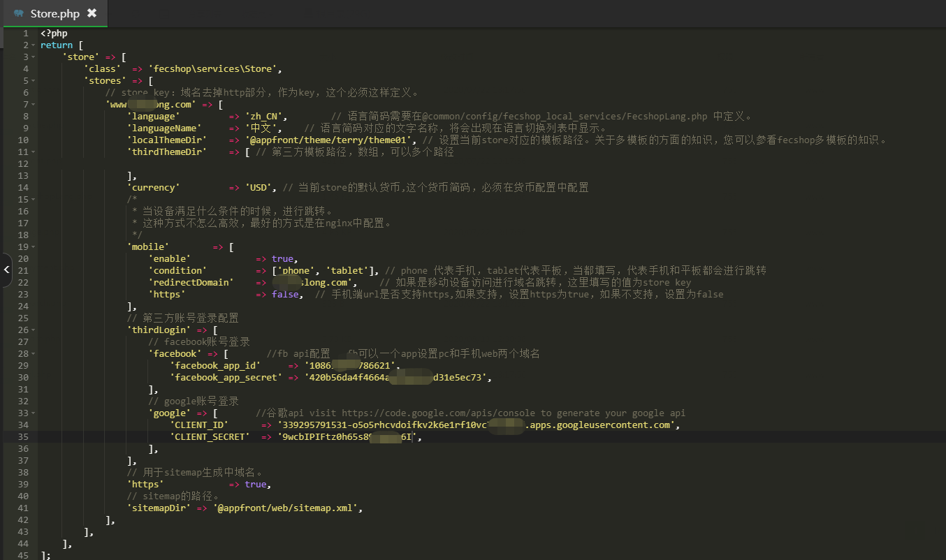Click the 'stores' key on line 5

pyautogui.click(x=105, y=81)
